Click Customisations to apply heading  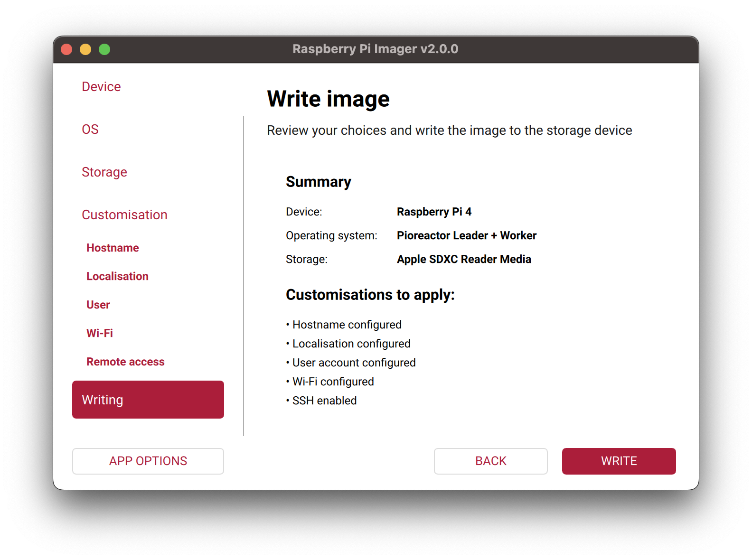pos(370,295)
